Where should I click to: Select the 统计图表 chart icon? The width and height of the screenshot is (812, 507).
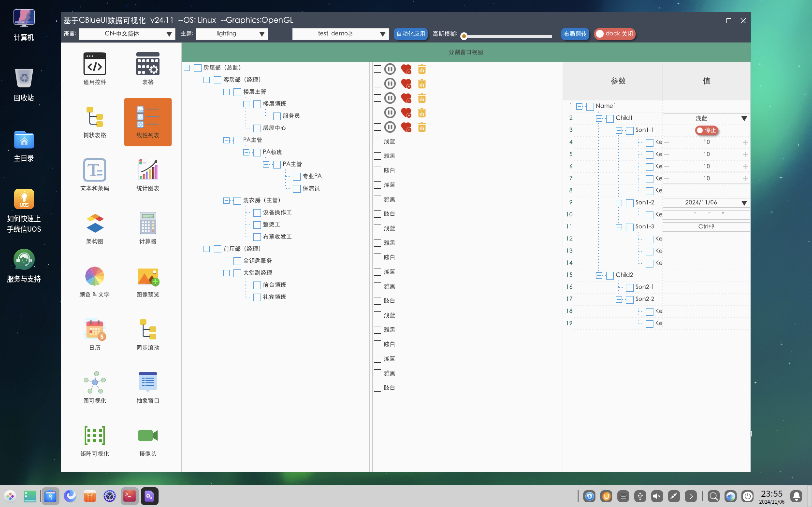tap(148, 170)
